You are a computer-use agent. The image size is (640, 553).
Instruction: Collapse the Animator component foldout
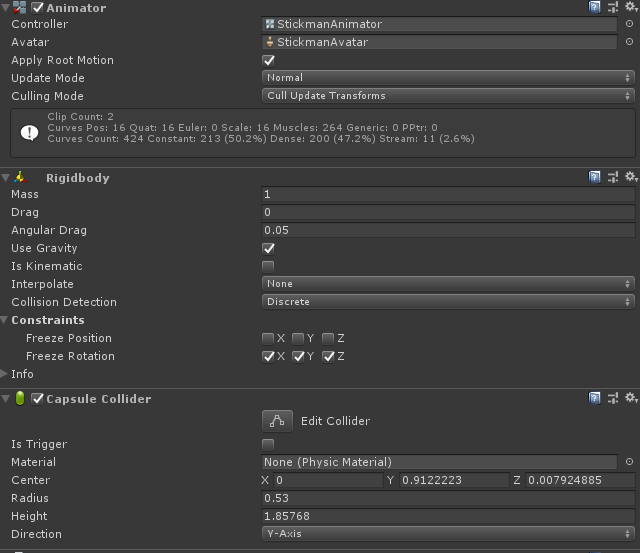pos(5,8)
